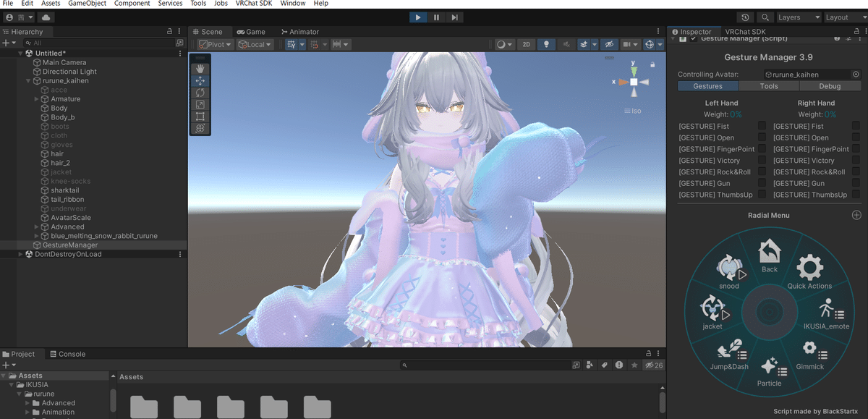Switch to the Debug tab in Gesture Manager

click(830, 85)
